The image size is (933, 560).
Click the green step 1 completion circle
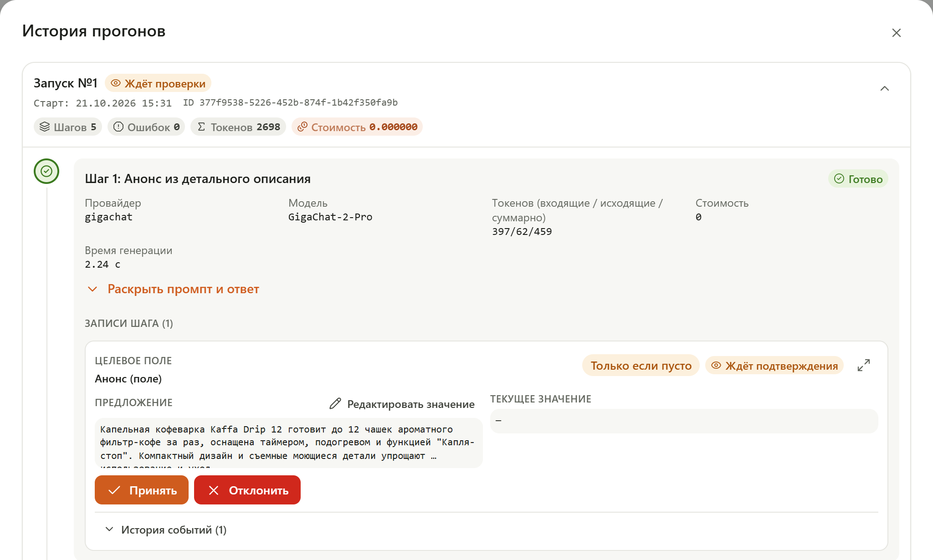[x=46, y=171]
